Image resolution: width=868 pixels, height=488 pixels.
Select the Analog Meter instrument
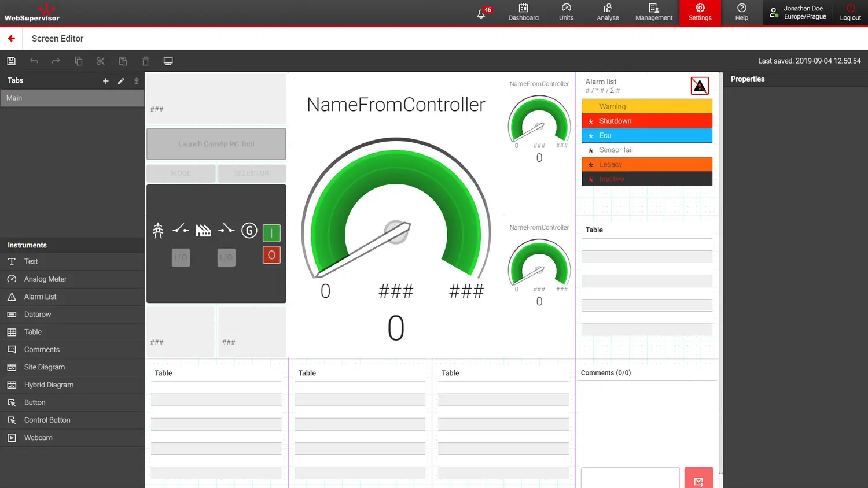pyautogui.click(x=45, y=279)
